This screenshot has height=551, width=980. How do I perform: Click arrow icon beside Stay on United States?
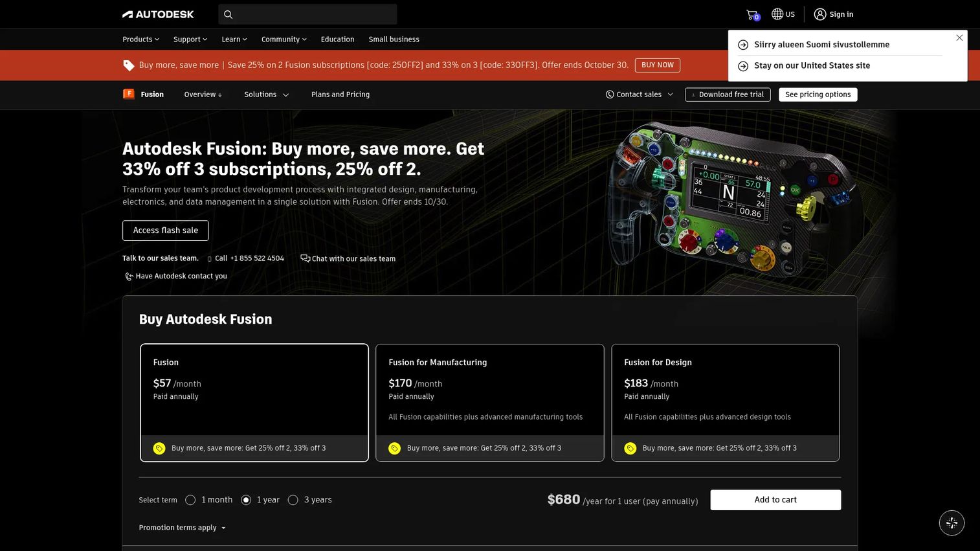click(x=743, y=66)
